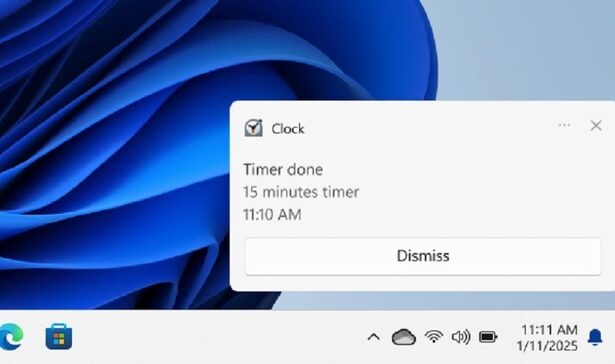The width and height of the screenshot is (615, 364).
Task: Click the "Clock" app name in notification
Action: (287, 129)
